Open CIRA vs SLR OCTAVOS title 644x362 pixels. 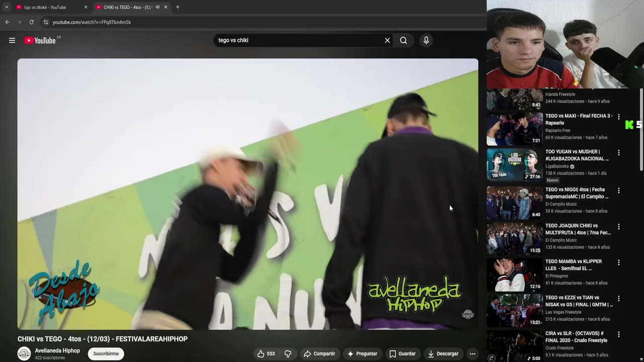[576, 337]
